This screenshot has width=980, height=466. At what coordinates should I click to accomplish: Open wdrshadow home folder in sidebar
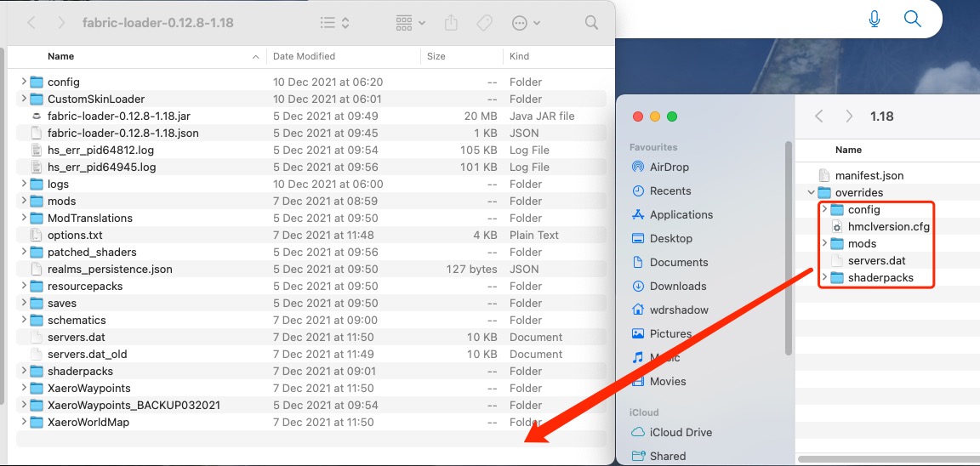pyautogui.click(x=679, y=310)
